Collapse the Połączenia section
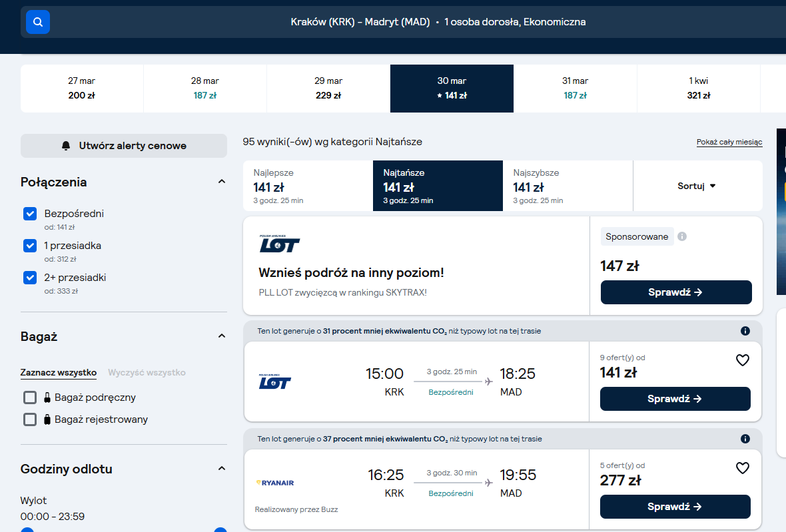 [222, 181]
